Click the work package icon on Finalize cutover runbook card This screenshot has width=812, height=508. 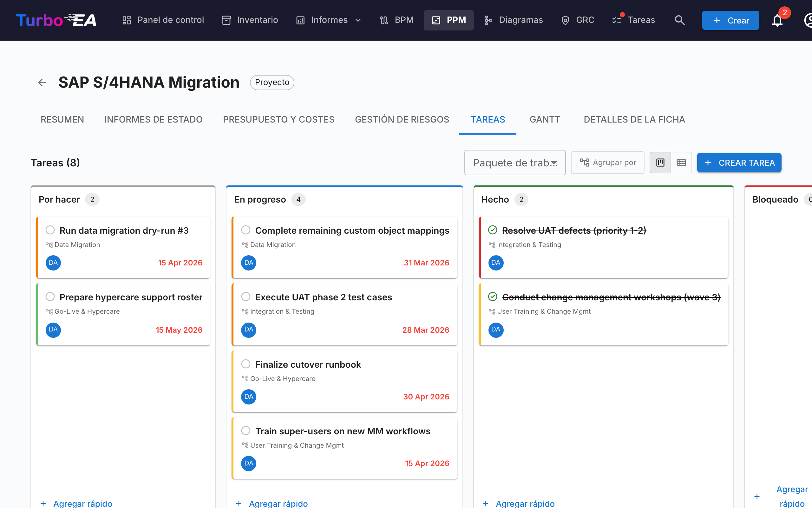pos(245,379)
